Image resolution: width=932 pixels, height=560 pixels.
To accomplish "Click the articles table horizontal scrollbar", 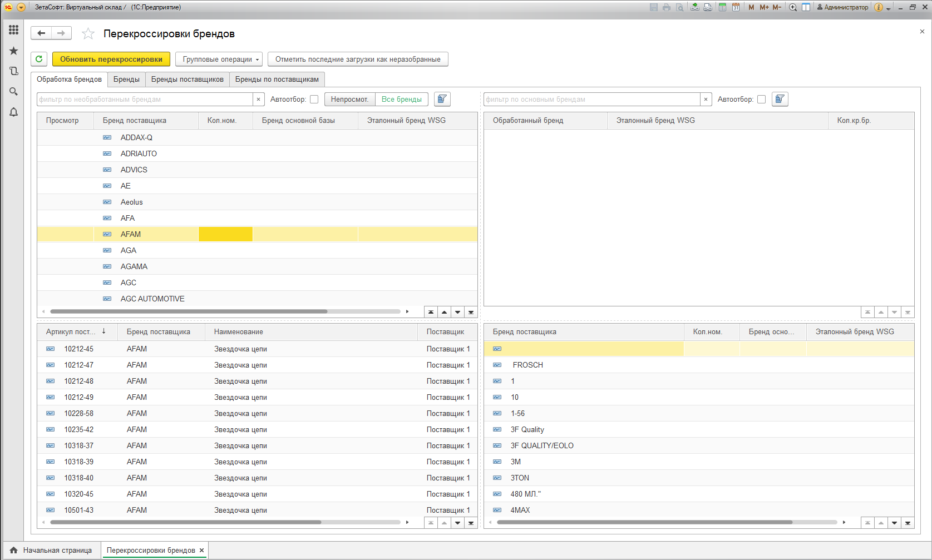I will [x=186, y=522].
